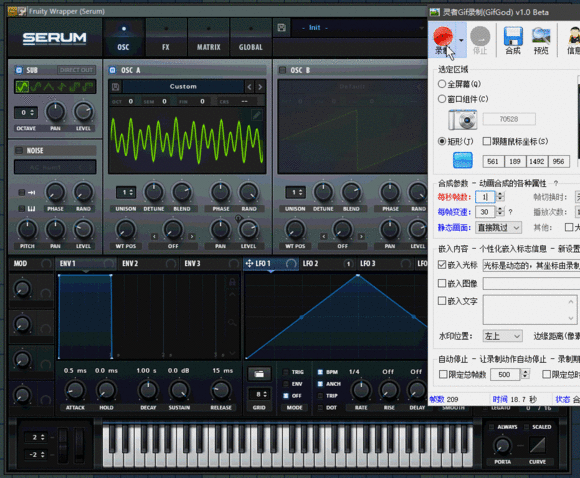The height and width of the screenshot is (478, 580).
Task: Click the pencil edit-wavetable icon in OSC A
Action: (x=256, y=115)
